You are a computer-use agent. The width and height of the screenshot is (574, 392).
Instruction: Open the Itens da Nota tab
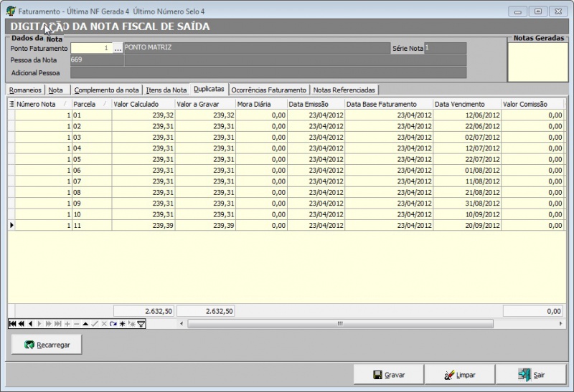tap(166, 90)
